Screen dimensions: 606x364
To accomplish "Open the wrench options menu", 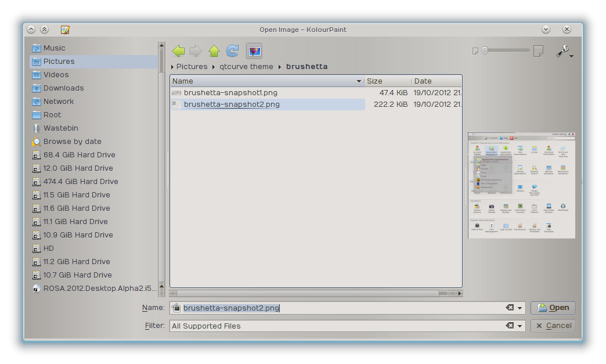I will point(564,52).
